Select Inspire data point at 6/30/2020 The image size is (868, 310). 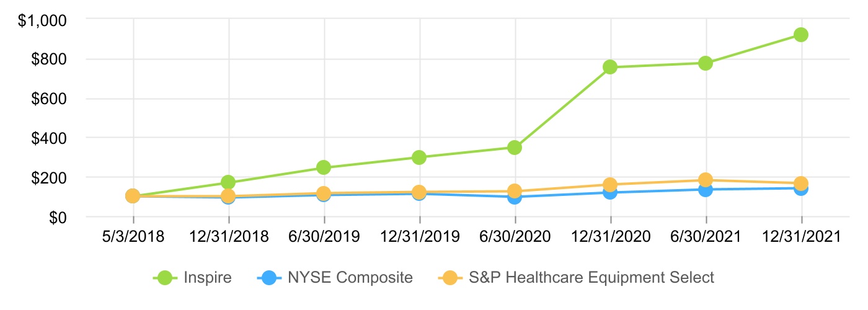coord(515,148)
